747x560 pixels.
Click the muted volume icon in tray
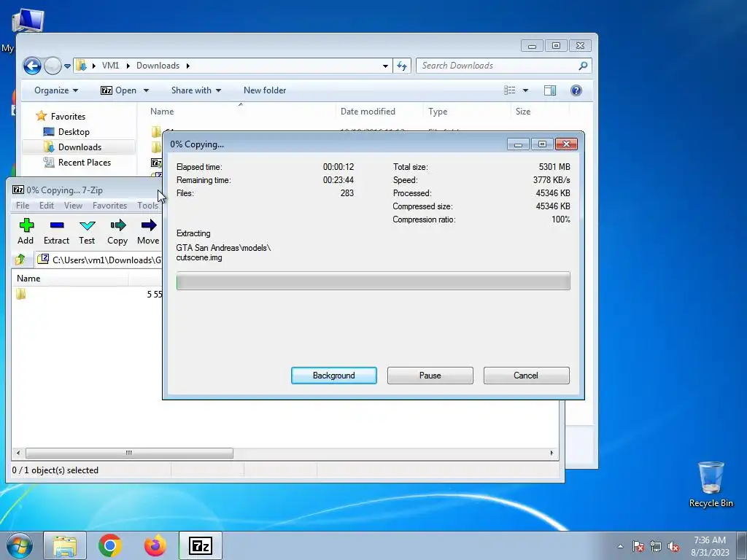(x=673, y=546)
